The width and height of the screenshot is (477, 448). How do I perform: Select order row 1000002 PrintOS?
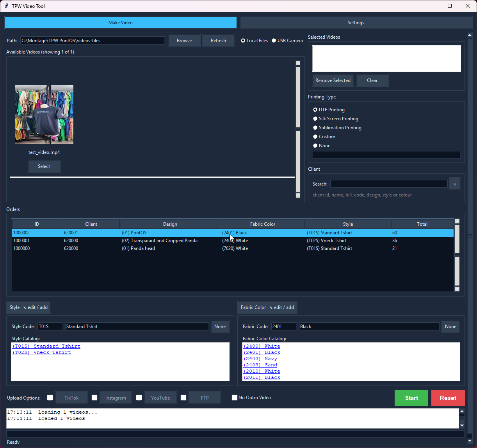(233, 233)
